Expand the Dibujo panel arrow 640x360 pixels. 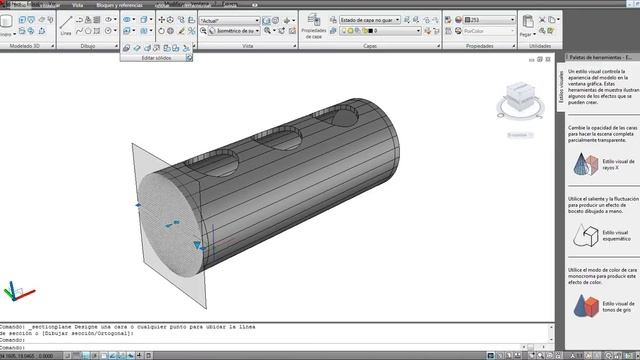tap(116, 46)
